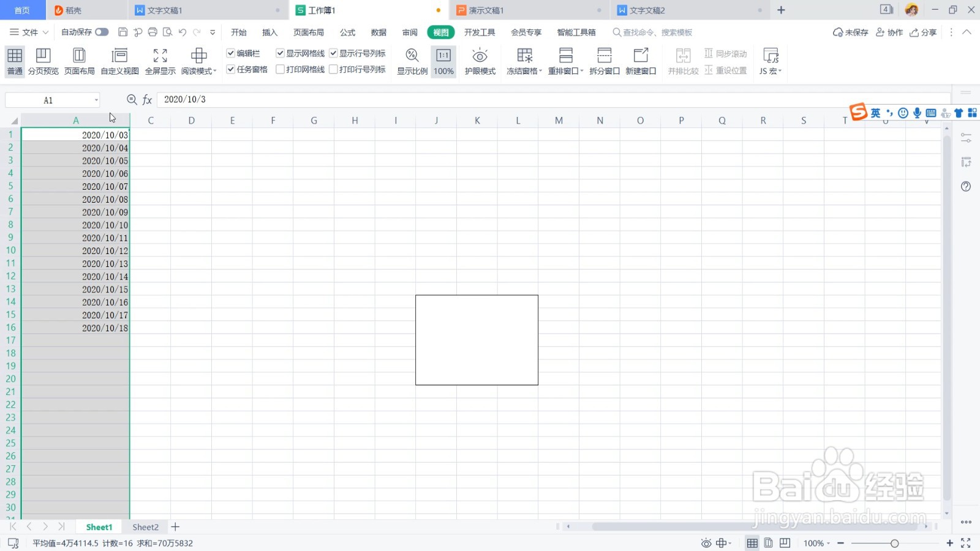
Task: Switch to document tab 文字文稿1
Action: [x=208, y=10]
